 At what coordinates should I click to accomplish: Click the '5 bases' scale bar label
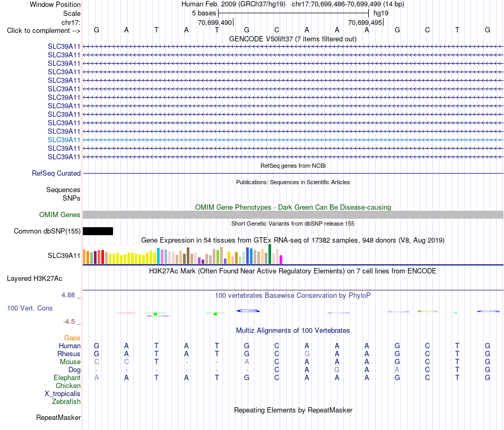click(204, 13)
